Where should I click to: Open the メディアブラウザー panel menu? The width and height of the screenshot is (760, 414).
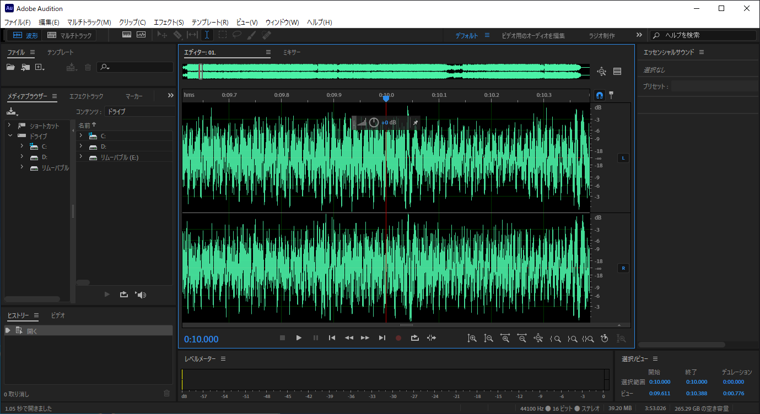tap(54, 96)
